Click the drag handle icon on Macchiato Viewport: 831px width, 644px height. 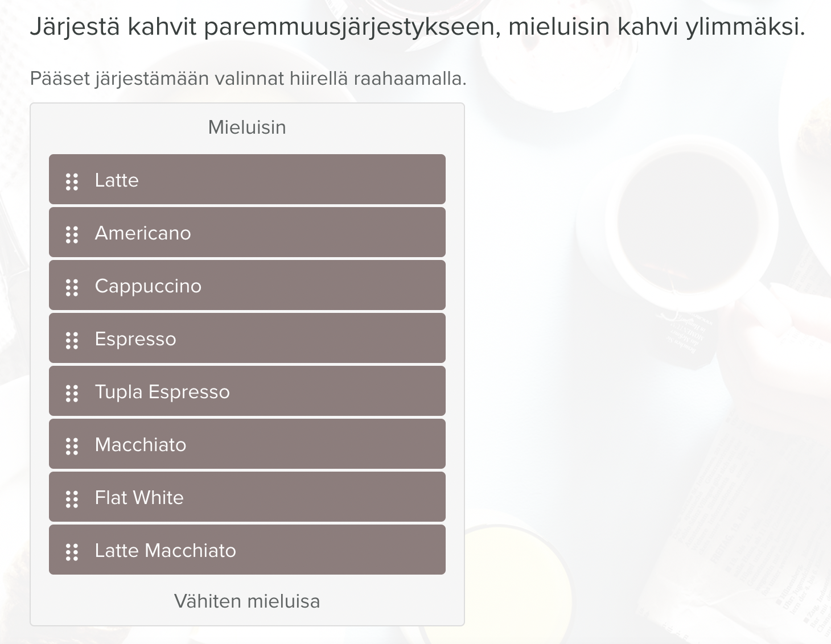coord(72,446)
